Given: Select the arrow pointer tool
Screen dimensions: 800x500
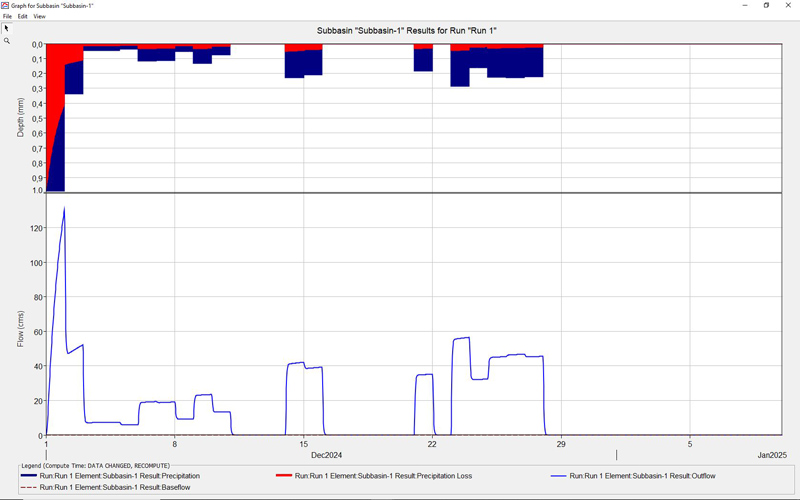Looking at the screenshot, I should pyautogui.click(x=6, y=28).
